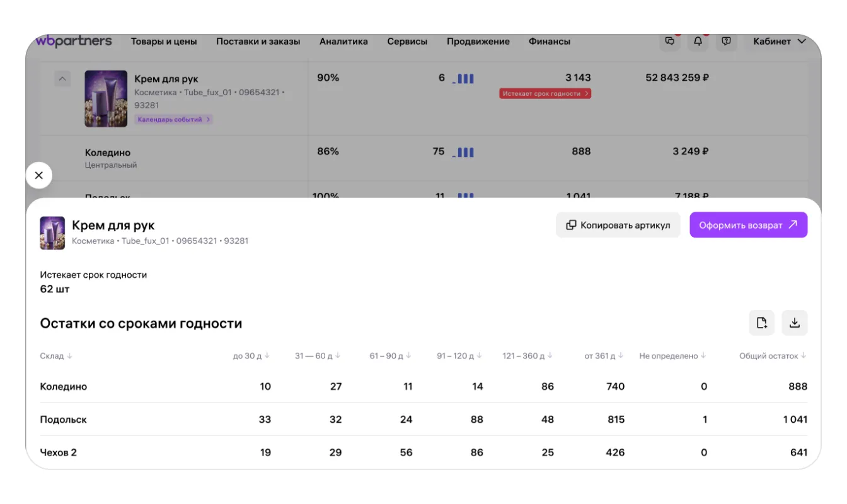This screenshot has height=504, width=847.
Task: Sort by Общий остаток column
Action: (x=772, y=356)
